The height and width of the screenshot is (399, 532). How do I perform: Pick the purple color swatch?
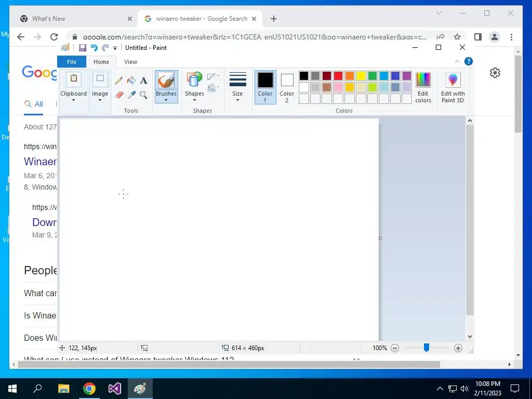(x=407, y=76)
